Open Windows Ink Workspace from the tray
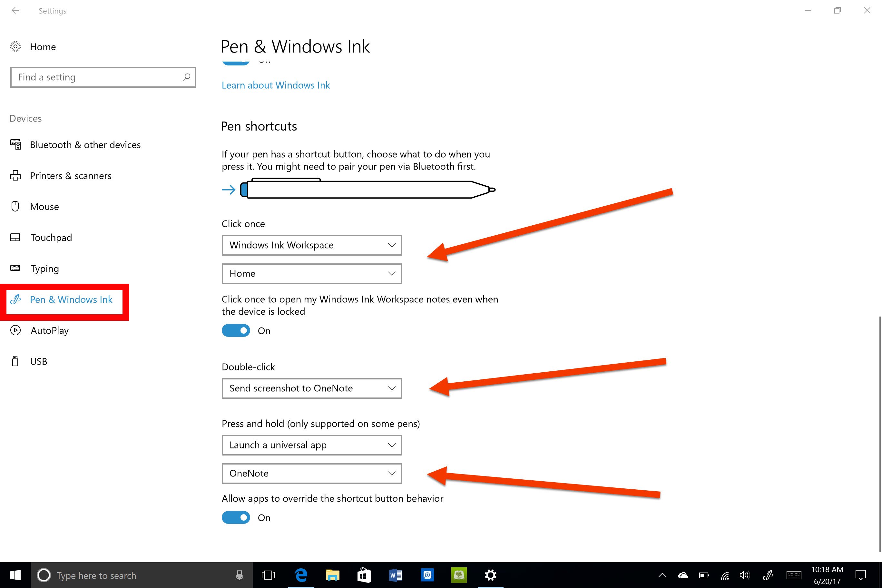Screen dimensions: 882x588 [768, 575]
